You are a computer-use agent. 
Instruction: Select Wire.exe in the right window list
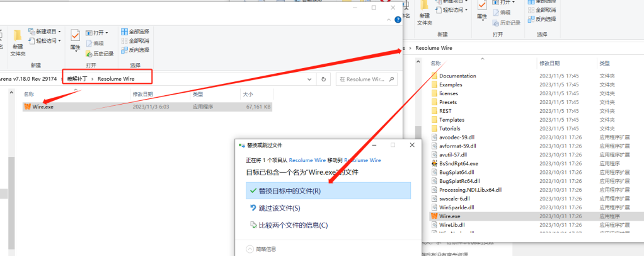(x=451, y=216)
